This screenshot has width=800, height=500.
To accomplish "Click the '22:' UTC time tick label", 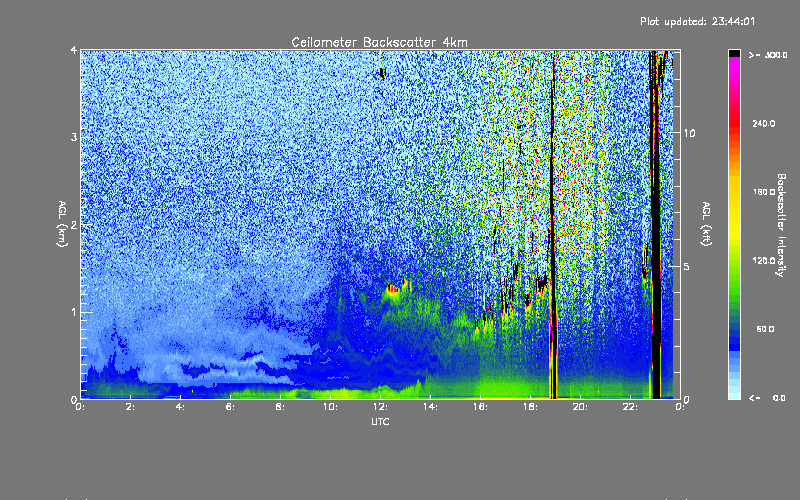I will (630, 407).
